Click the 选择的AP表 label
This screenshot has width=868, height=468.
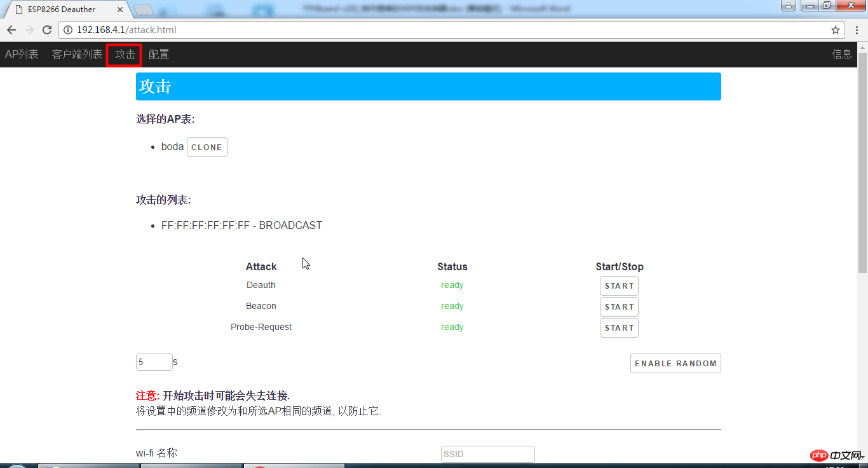click(165, 119)
